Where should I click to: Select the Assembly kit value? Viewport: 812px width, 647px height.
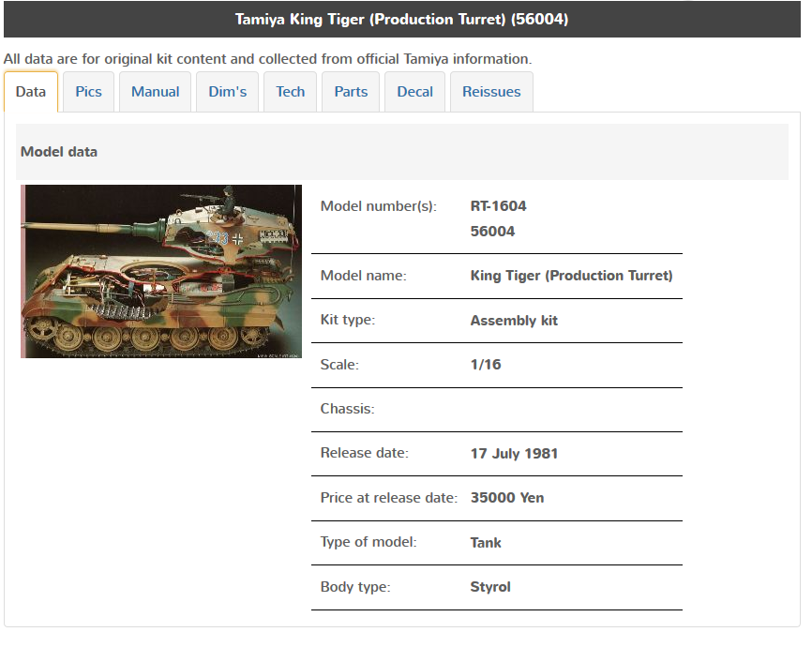click(514, 321)
